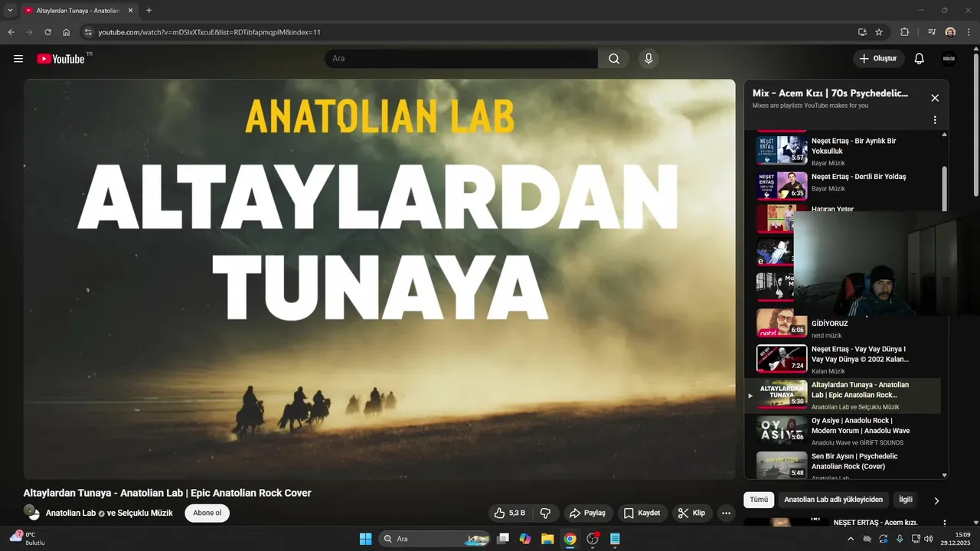
Task: Open more actions menu beside Klip
Action: pyautogui.click(x=726, y=513)
